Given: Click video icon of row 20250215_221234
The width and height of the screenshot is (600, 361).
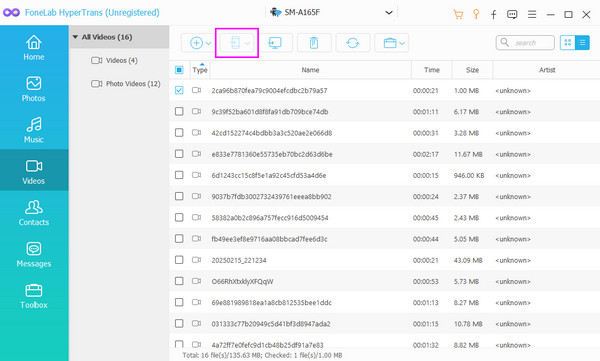Looking at the screenshot, I should click(196, 260).
